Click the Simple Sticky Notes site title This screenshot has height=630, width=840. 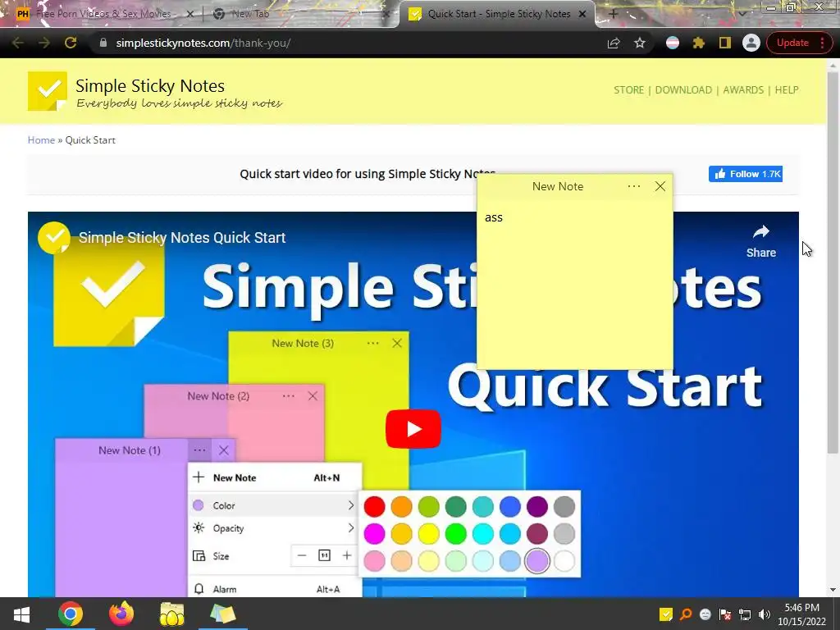click(x=150, y=85)
